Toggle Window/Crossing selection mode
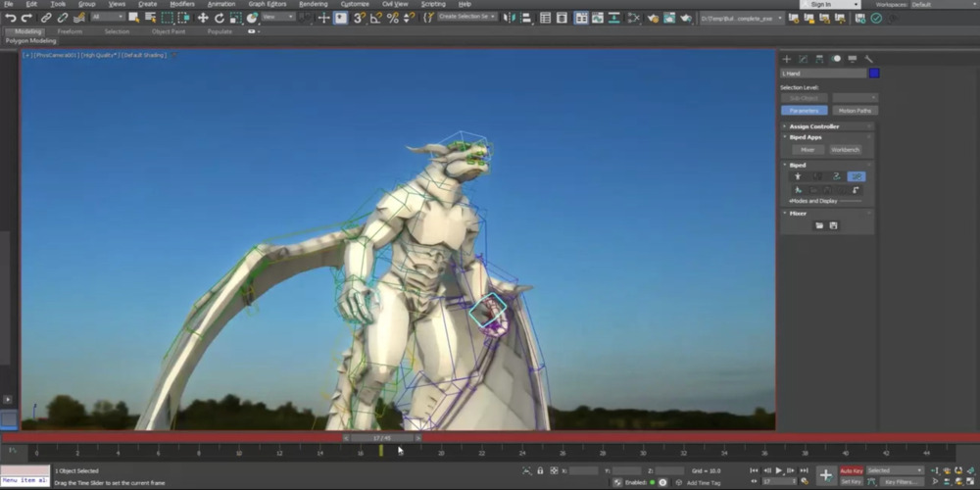The width and height of the screenshot is (980, 490). 183,18
